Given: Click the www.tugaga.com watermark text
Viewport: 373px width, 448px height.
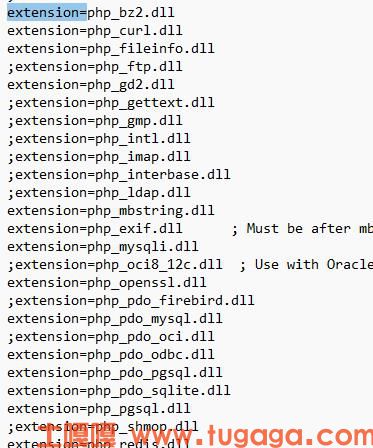Looking at the screenshot, I should point(252,435).
